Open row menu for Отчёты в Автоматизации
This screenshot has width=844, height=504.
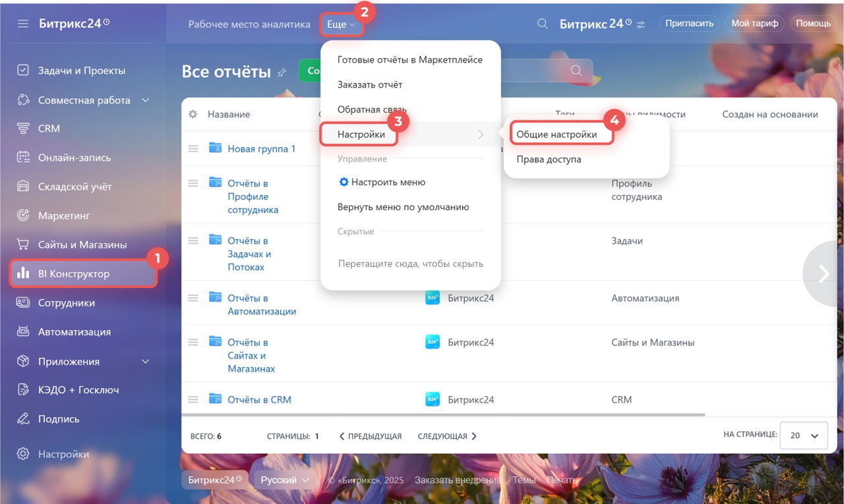[x=193, y=298]
